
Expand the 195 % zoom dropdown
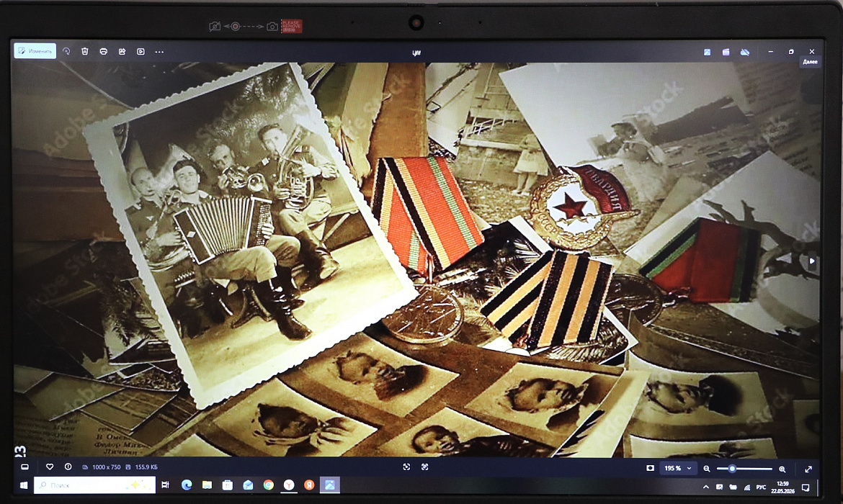point(677,469)
